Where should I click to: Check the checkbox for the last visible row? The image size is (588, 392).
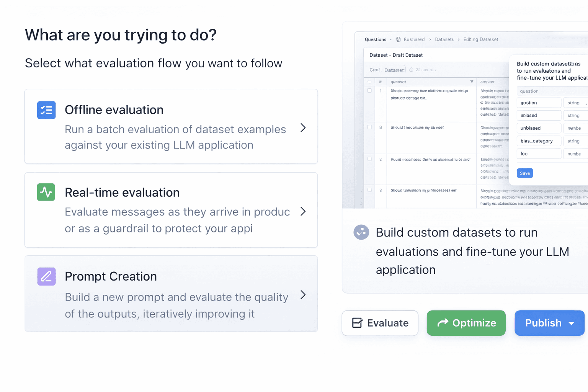click(x=369, y=190)
